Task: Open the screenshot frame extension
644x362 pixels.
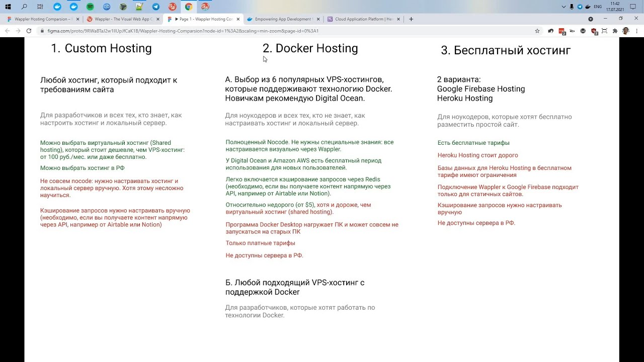Action: (604, 31)
